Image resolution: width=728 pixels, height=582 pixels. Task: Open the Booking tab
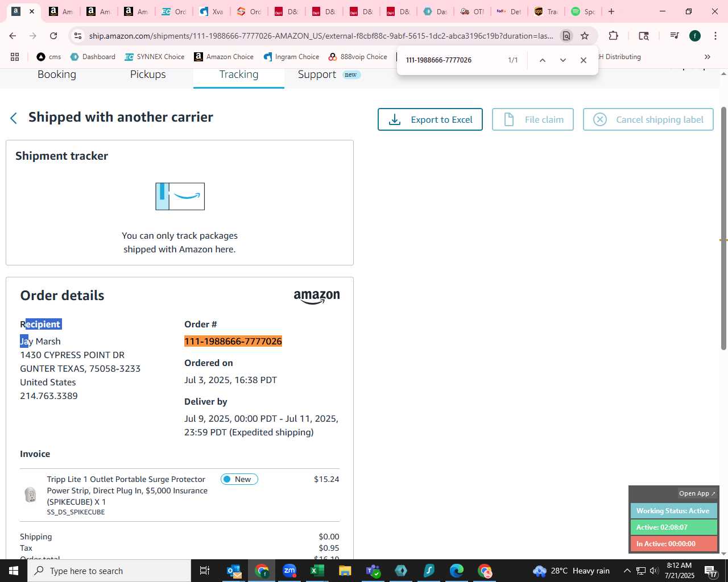tap(57, 74)
